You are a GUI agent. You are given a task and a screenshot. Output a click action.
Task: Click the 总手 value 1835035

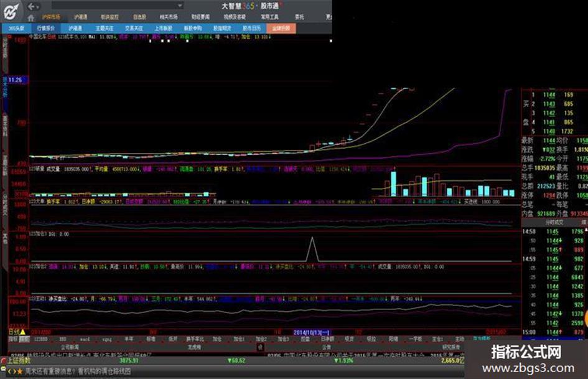544,168
